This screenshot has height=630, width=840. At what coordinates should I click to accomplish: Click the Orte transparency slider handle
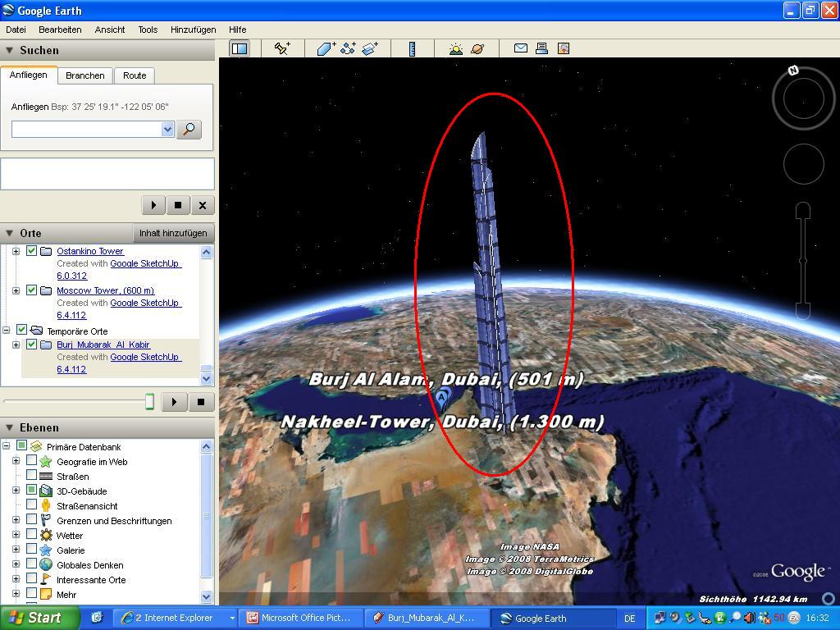click(149, 401)
